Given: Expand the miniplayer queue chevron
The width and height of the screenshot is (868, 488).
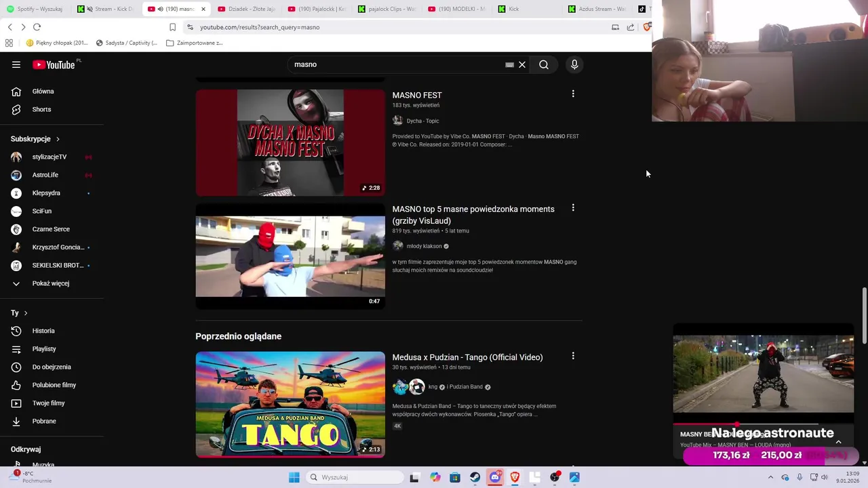Looking at the screenshot, I should [x=838, y=441].
